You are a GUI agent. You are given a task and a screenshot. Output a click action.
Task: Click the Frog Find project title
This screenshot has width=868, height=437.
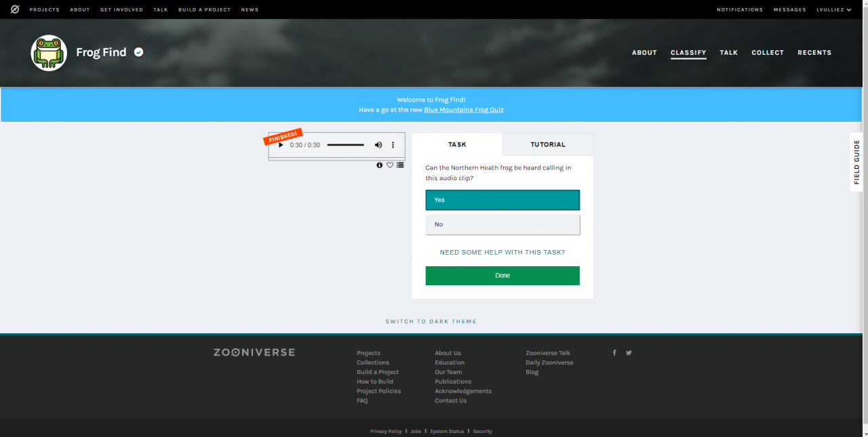coord(101,52)
